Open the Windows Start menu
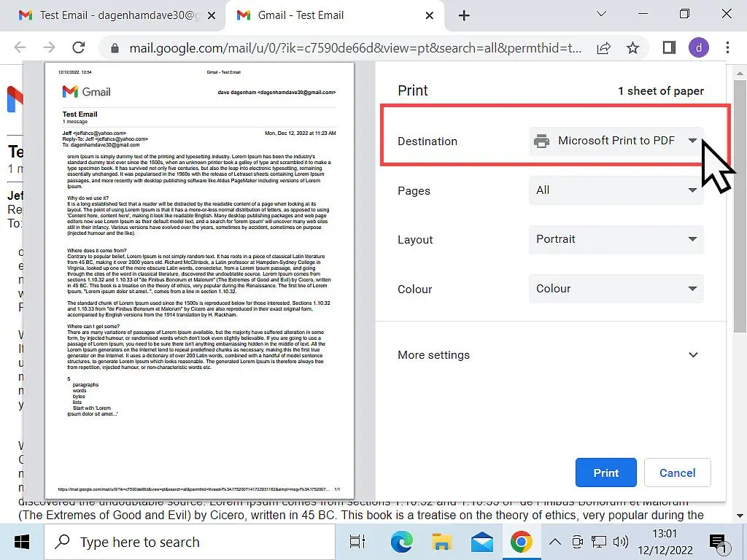This screenshot has width=747, height=560. 22,542
